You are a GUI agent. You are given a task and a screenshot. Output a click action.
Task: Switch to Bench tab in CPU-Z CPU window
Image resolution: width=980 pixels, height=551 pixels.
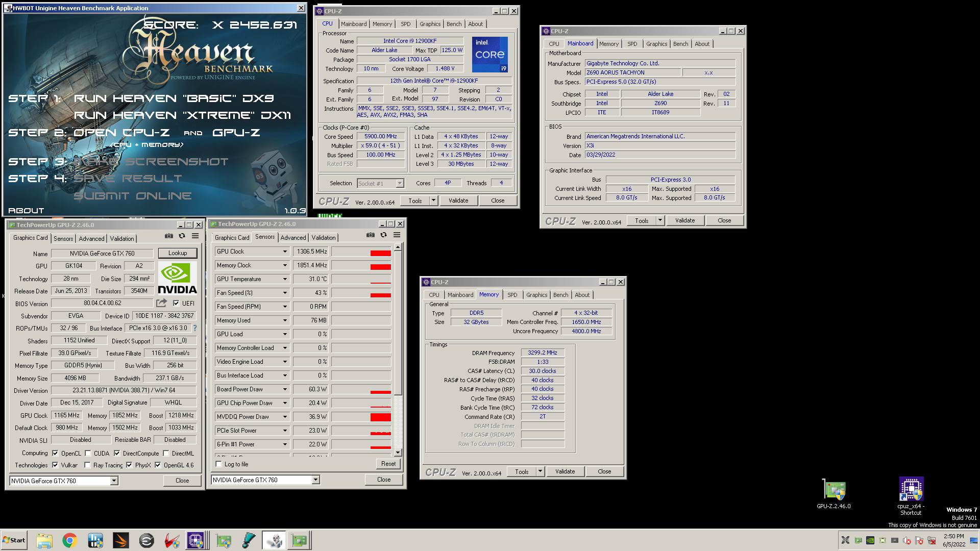(x=454, y=24)
